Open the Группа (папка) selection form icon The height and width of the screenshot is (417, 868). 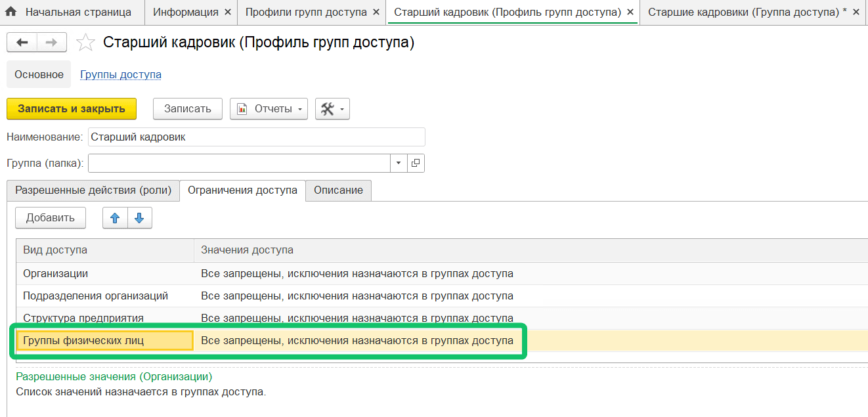(x=416, y=163)
